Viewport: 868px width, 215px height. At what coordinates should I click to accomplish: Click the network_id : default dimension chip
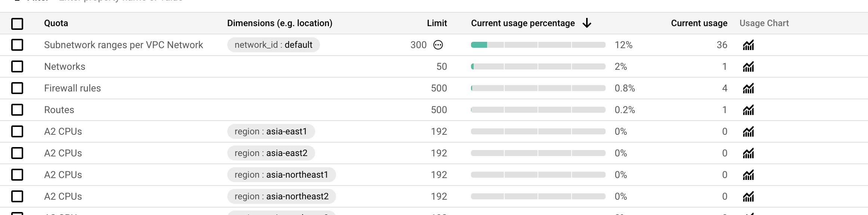pyautogui.click(x=273, y=45)
